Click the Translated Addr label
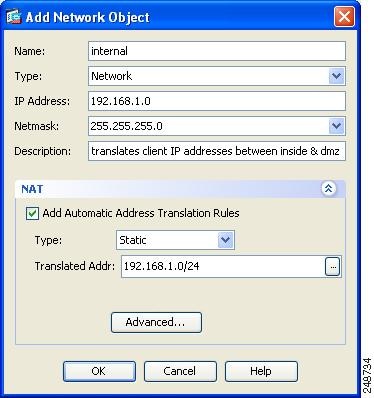Viewport: 374px width, 398px height. pos(75,266)
